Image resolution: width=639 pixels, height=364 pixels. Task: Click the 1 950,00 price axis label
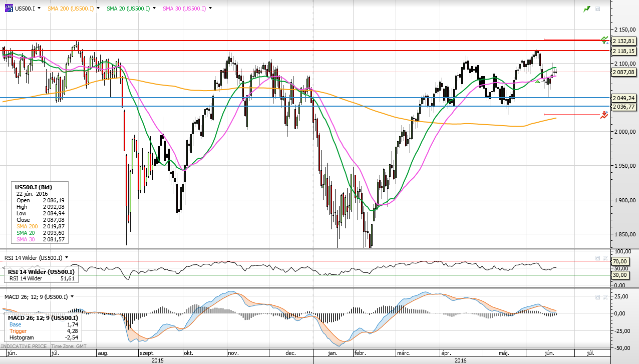click(x=625, y=166)
